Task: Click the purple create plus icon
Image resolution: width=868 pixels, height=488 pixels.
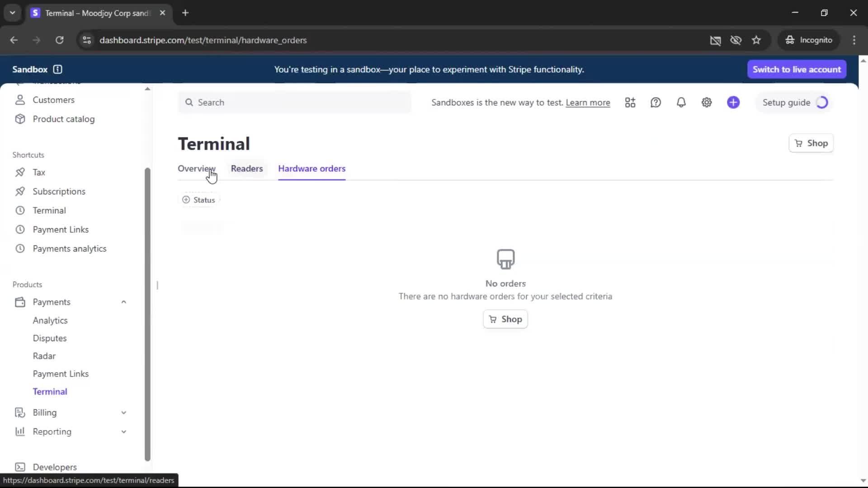Action: 733,103
